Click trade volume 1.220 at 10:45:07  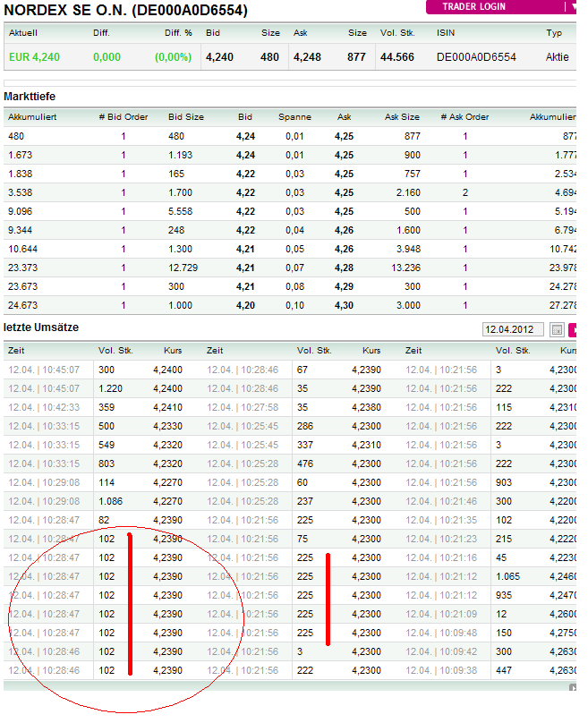click(x=110, y=388)
